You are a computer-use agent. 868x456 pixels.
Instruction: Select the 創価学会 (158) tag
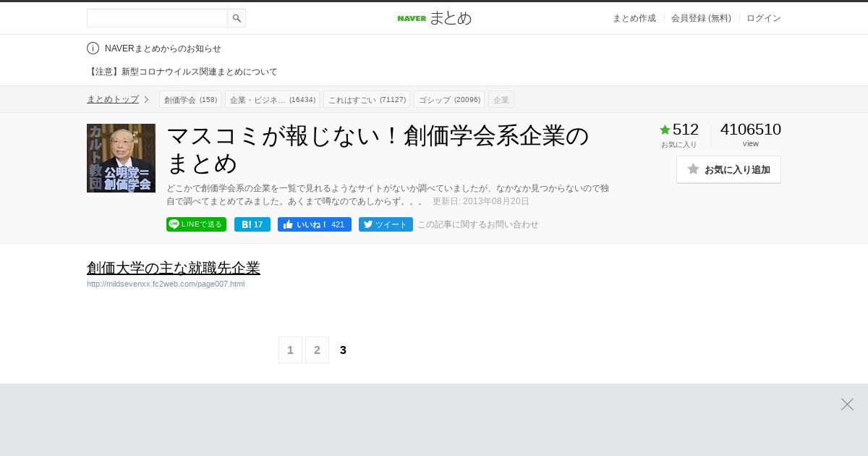(190, 99)
